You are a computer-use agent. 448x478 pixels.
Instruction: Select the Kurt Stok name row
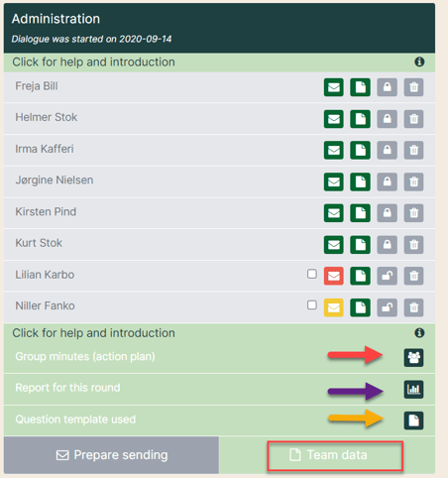[x=219, y=244]
